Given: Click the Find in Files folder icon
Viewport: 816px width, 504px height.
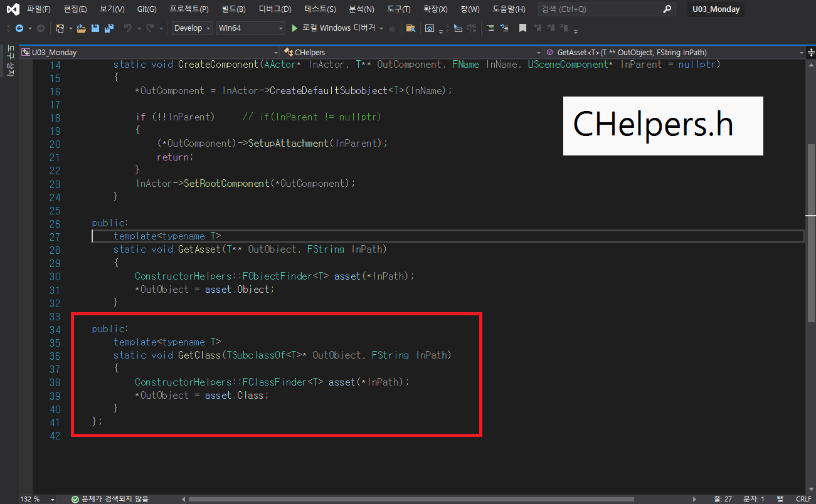Looking at the screenshot, I should pyautogui.click(x=411, y=28).
